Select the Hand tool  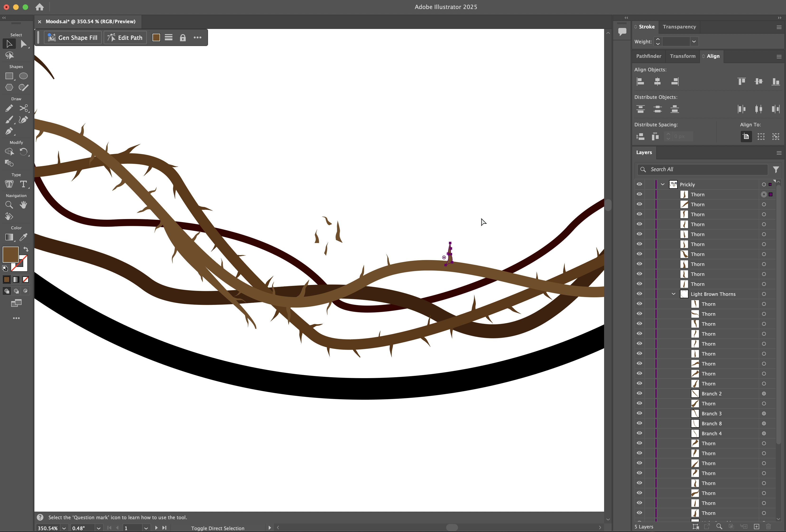coord(23,205)
